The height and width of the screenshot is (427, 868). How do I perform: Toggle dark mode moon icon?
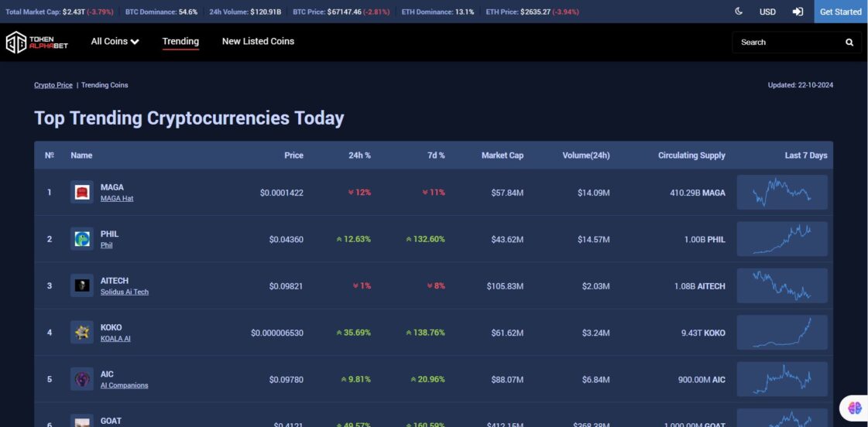[739, 12]
